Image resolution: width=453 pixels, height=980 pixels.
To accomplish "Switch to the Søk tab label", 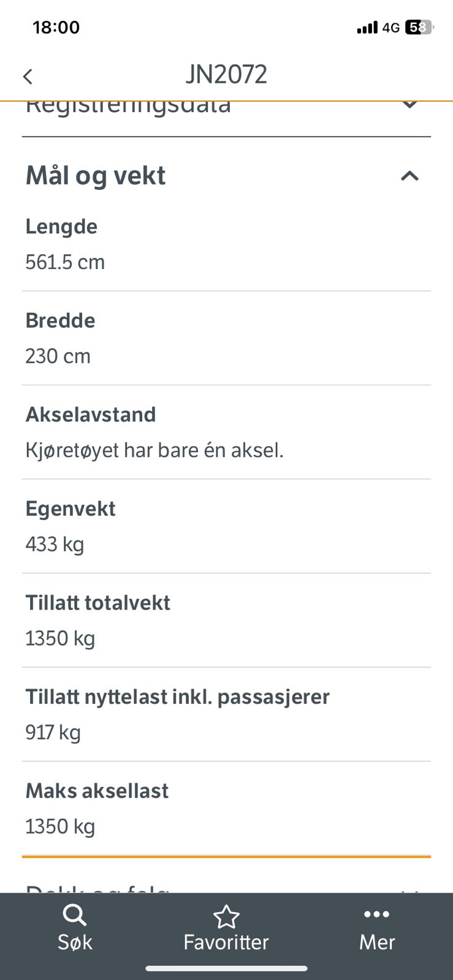I will coord(75,942).
